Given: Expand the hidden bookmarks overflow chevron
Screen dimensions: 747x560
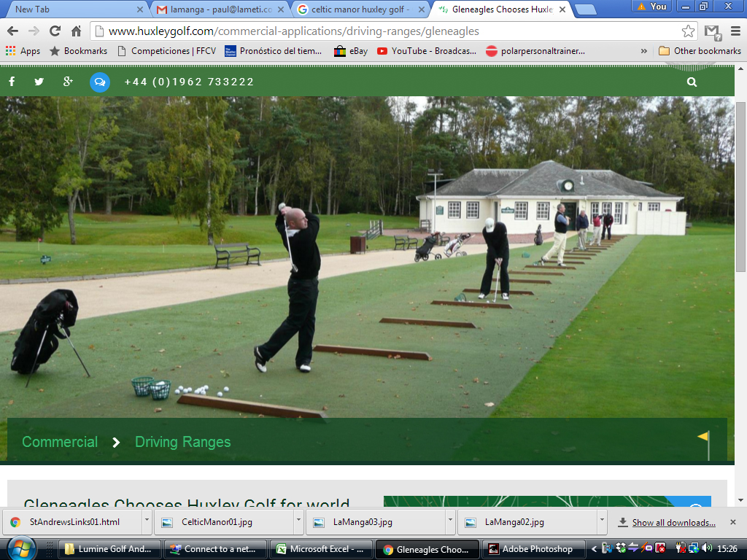Looking at the screenshot, I should [x=644, y=51].
